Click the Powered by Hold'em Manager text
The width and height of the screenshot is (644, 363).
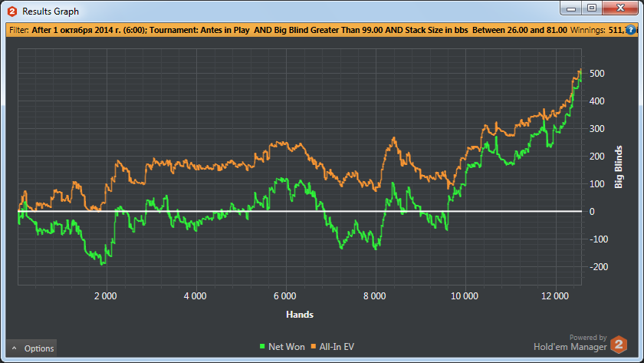click(x=570, y=342)
